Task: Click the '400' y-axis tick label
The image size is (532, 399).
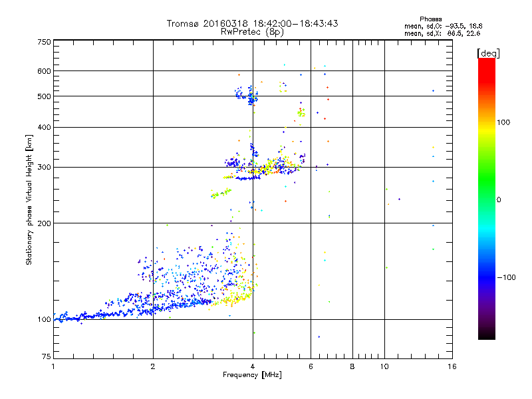Action: point(44,128)
